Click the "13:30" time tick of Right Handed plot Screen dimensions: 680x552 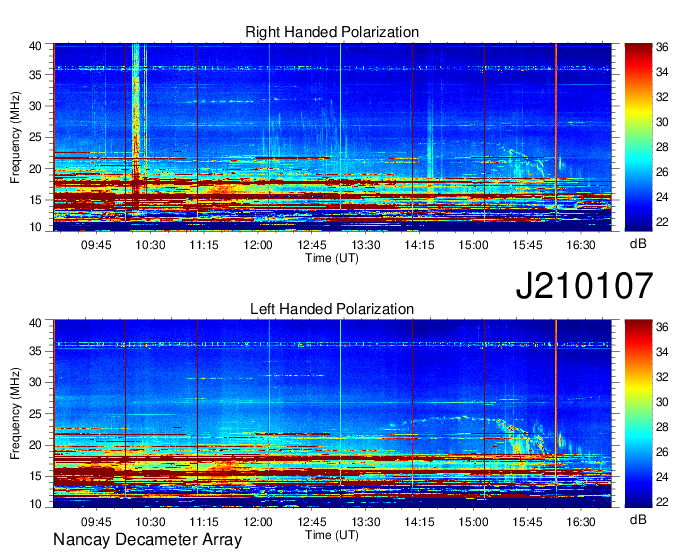[366, 245]
